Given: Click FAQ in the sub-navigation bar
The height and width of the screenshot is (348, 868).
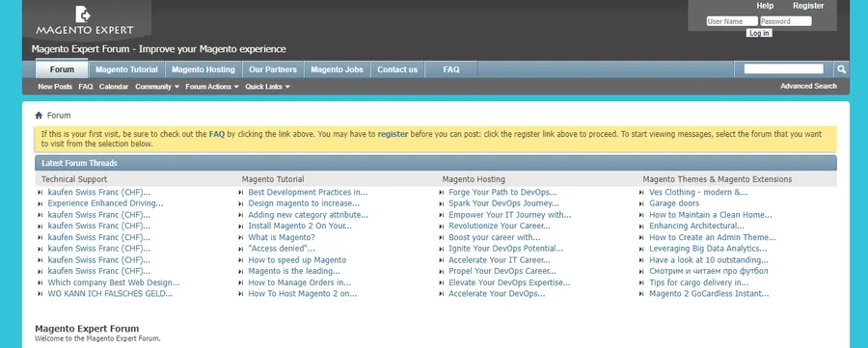Looking at the screenshot, I should 86,87.
